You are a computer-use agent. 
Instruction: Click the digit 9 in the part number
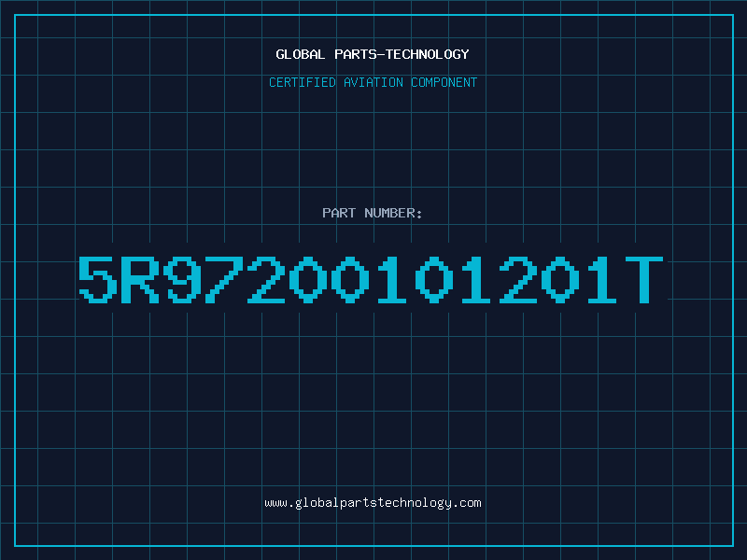(182, 279)
